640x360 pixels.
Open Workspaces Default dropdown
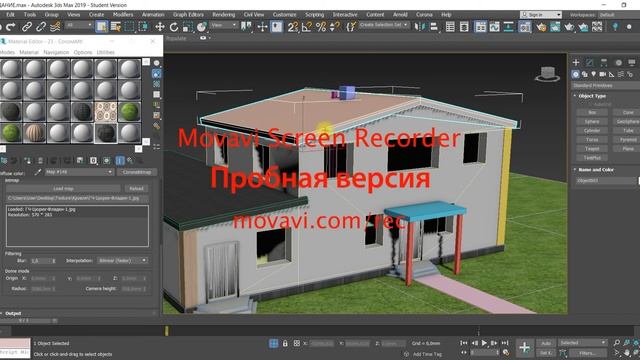619,15
